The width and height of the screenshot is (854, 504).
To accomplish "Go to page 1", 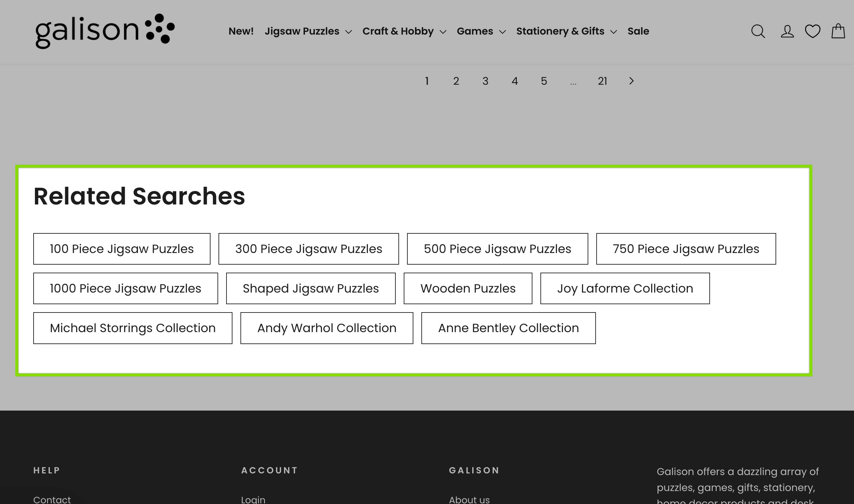I will click(x=427, y=81).
